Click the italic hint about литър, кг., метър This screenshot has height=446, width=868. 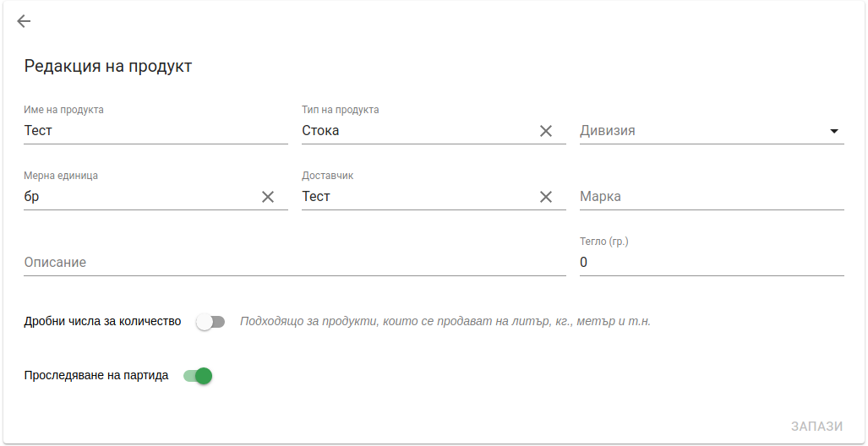445,322
